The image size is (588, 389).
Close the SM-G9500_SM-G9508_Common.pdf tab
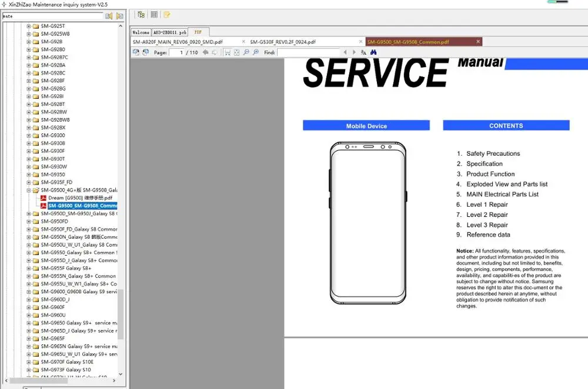(478, 42)
